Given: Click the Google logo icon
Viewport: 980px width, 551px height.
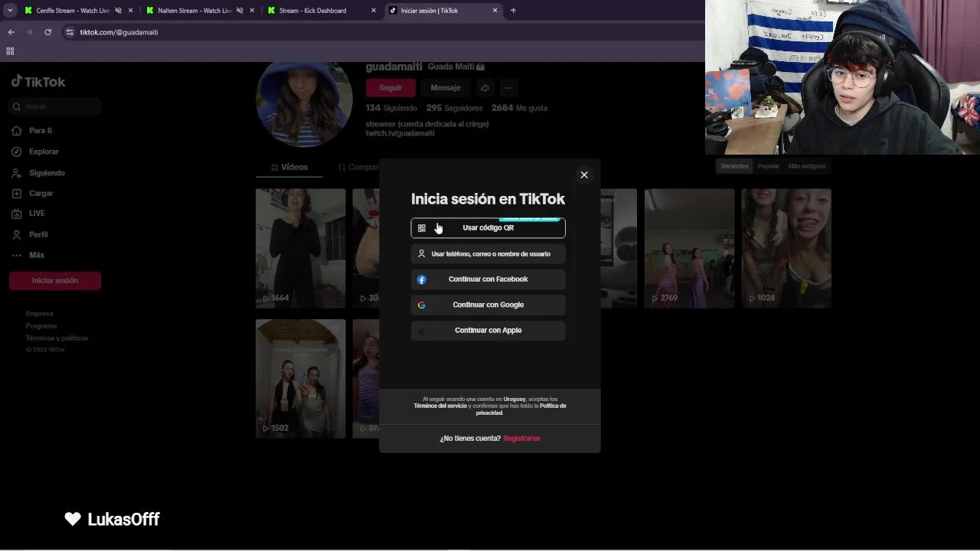Looking at the screenshot, I should (x=422, y=305).
